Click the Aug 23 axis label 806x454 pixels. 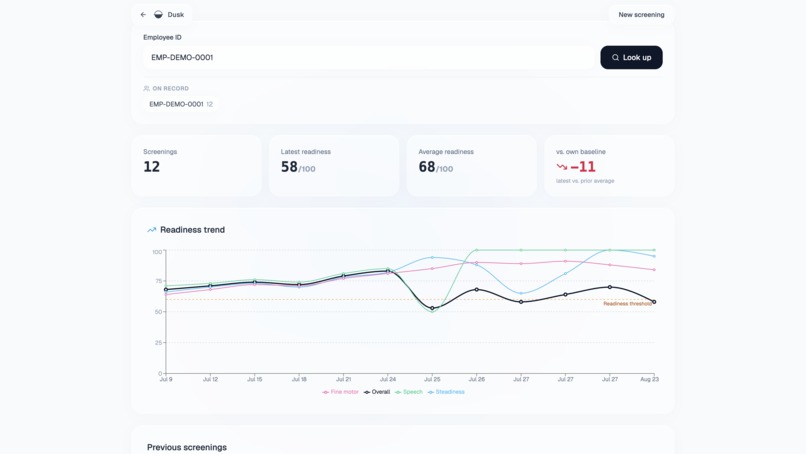(x=649, y=379)
